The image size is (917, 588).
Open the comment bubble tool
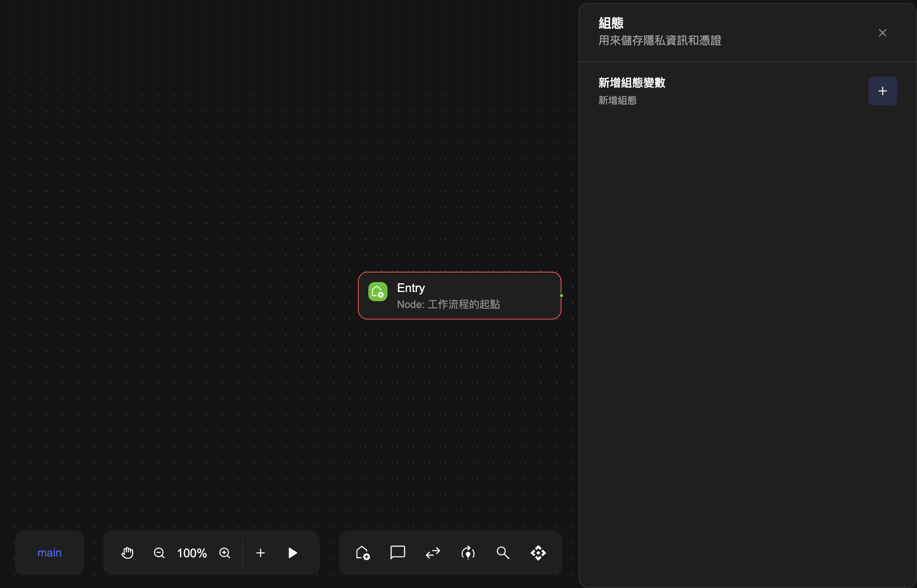(x=397, y=553)
